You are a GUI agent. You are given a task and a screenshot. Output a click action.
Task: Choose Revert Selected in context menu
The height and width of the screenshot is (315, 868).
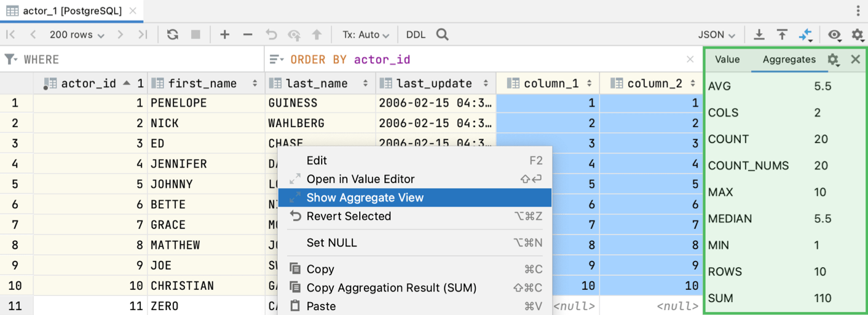pyautogui.click(x=415, y=216)
